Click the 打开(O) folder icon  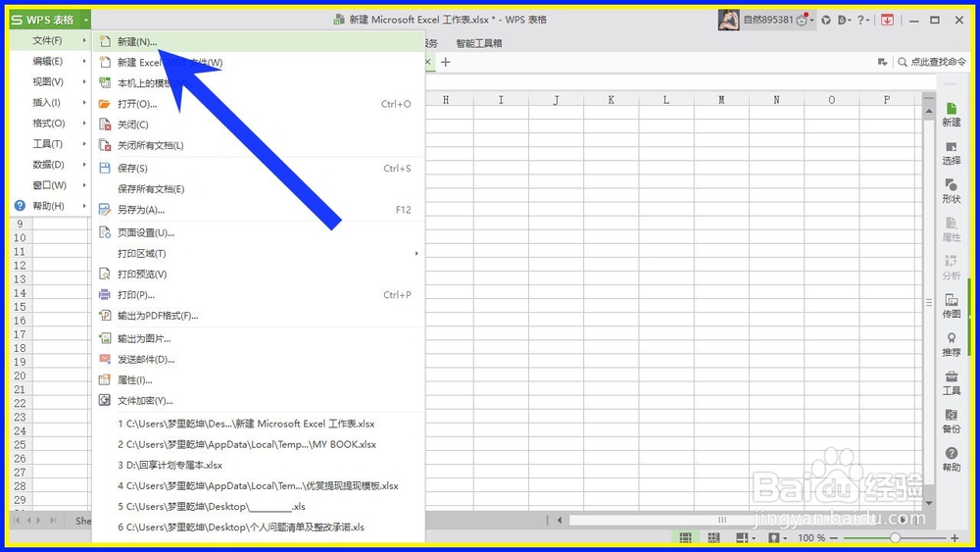click(105, 104)
